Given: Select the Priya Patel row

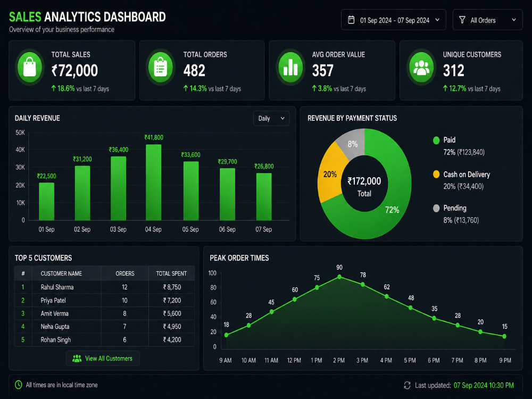Looking at the screenshot, I should 104,300.
